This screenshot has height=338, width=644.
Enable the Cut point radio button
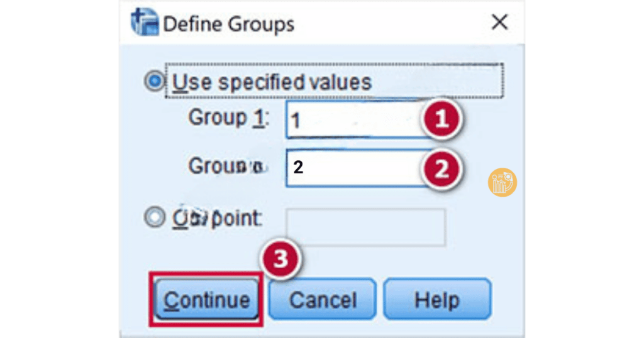pos(154,217)
